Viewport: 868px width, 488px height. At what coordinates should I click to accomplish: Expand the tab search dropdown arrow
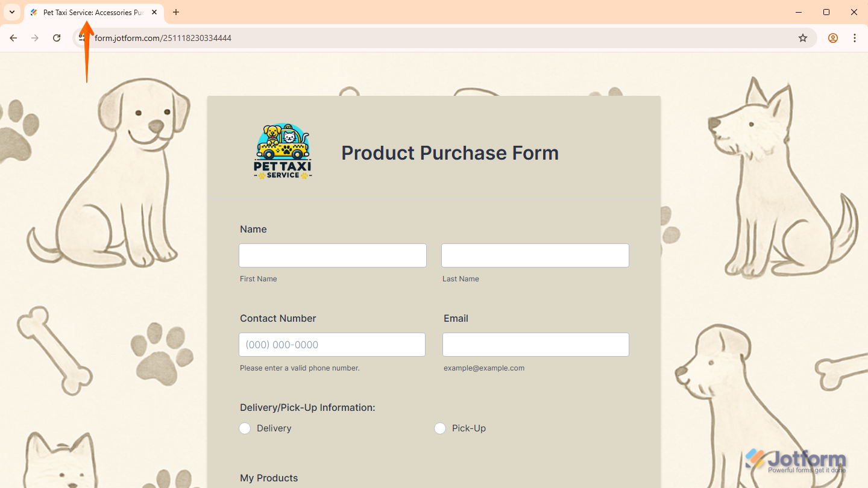pos(12,12)
